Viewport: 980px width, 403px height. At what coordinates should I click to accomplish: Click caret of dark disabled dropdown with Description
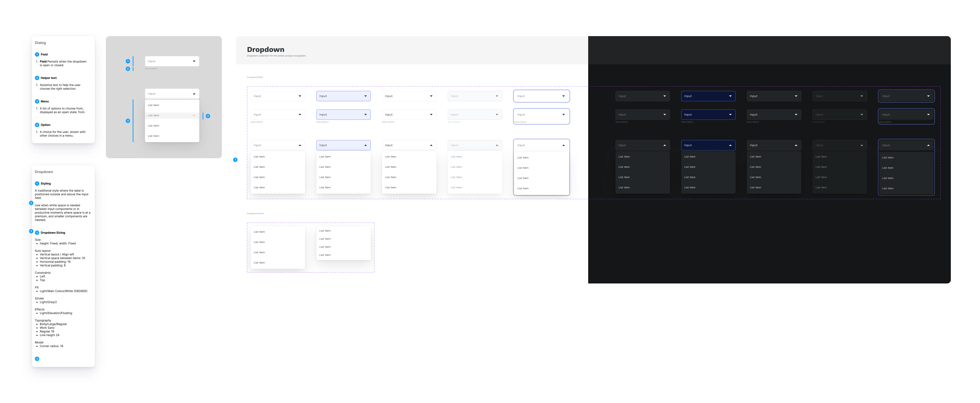coord(862,114)
